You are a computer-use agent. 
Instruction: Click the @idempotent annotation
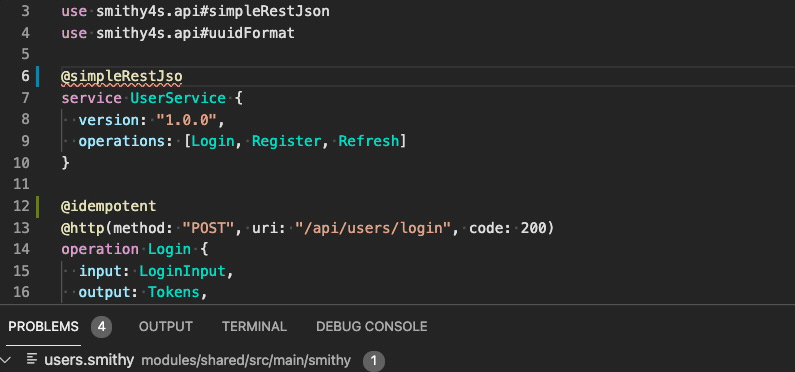click(109, 206)
